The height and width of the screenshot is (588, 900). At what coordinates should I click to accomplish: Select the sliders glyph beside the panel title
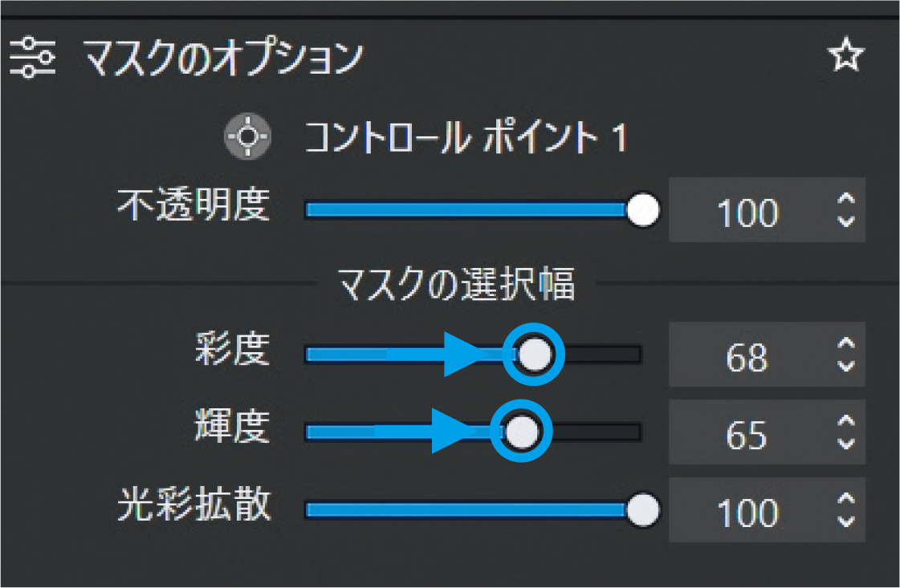33,56
